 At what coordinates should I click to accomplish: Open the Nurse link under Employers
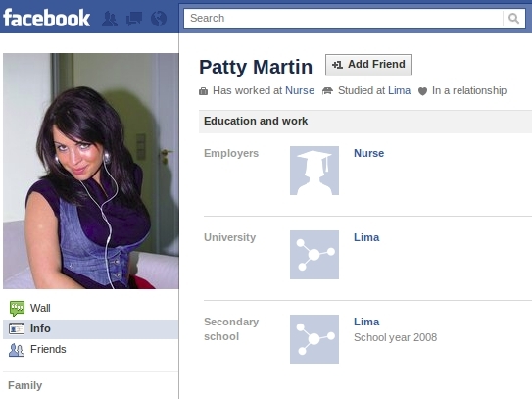(x=368, y=153)
